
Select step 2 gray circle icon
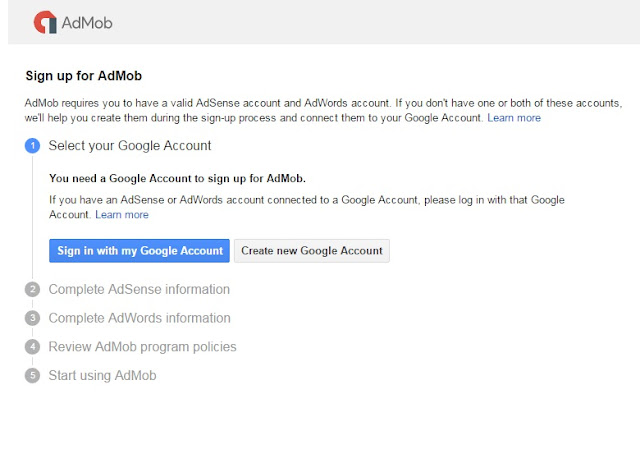[x=33, y=289]
